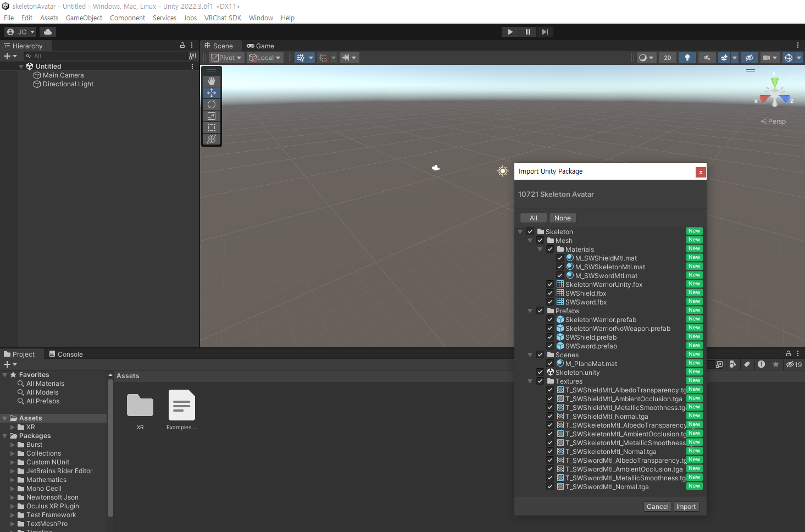Cancel the package import
The width and height of the screenshot is (805, 532).
tap(658, 507)
